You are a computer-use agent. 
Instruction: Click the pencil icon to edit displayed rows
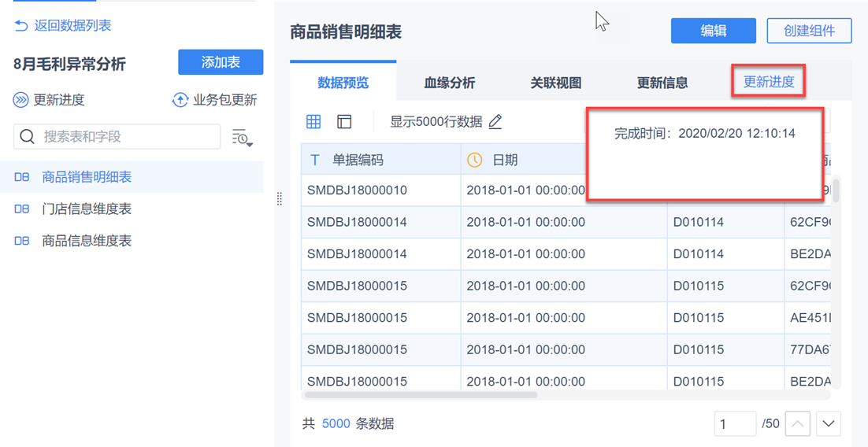tap(495, 121)
